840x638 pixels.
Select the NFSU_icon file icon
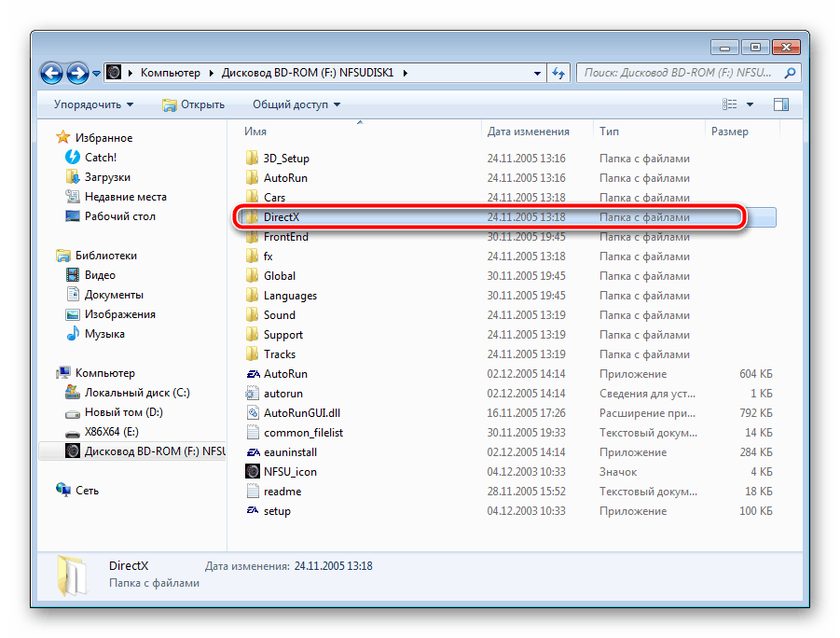252,472
